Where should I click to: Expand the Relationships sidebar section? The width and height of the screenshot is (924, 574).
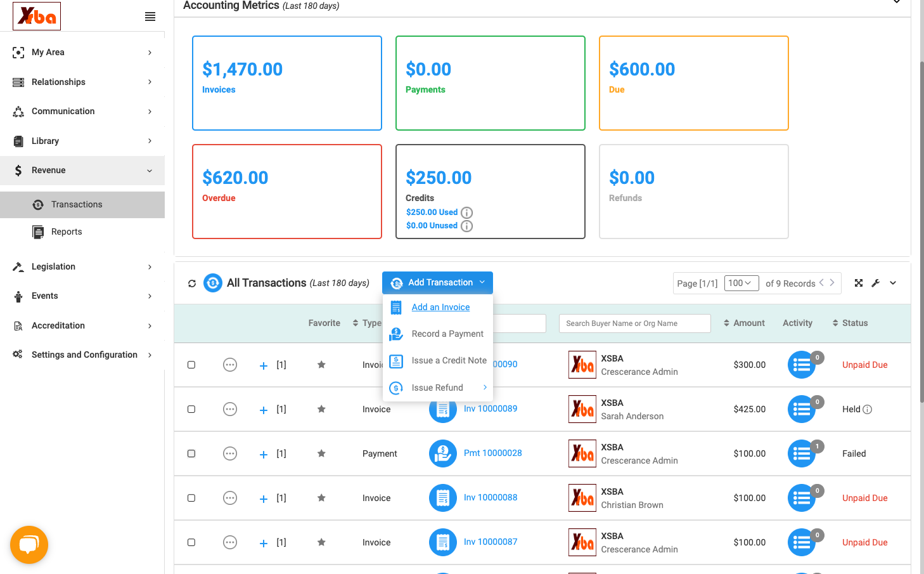(x=82, y=82)
